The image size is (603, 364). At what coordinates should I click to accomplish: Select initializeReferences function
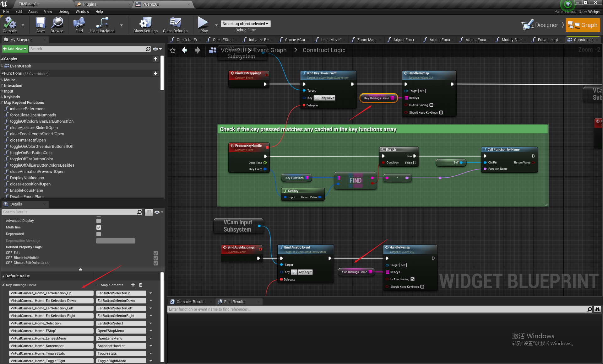point(28,109)
